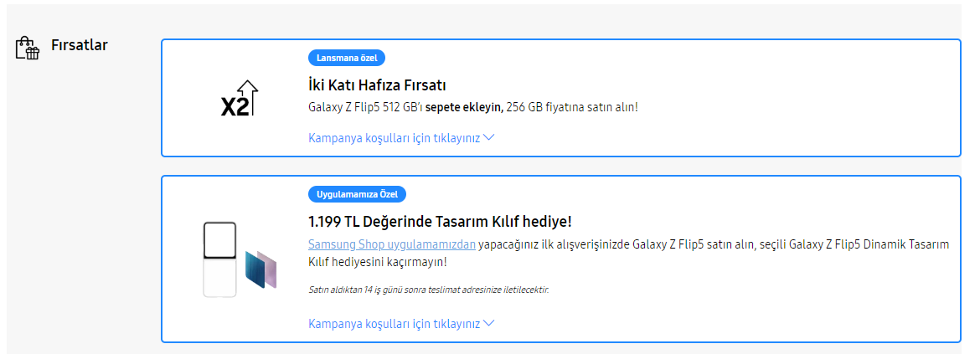Click the Fırsatlar section label
980x354 pixels.
[x=80, y=45]
